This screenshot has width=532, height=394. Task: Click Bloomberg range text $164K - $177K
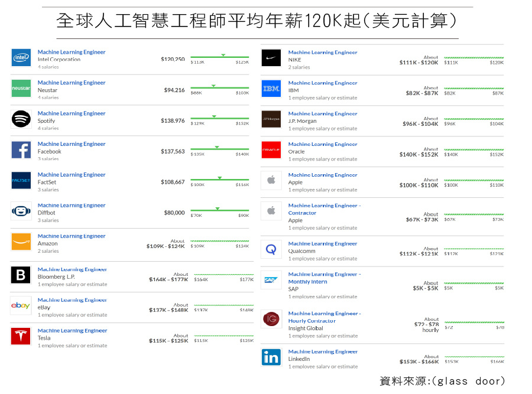(168, 279)
